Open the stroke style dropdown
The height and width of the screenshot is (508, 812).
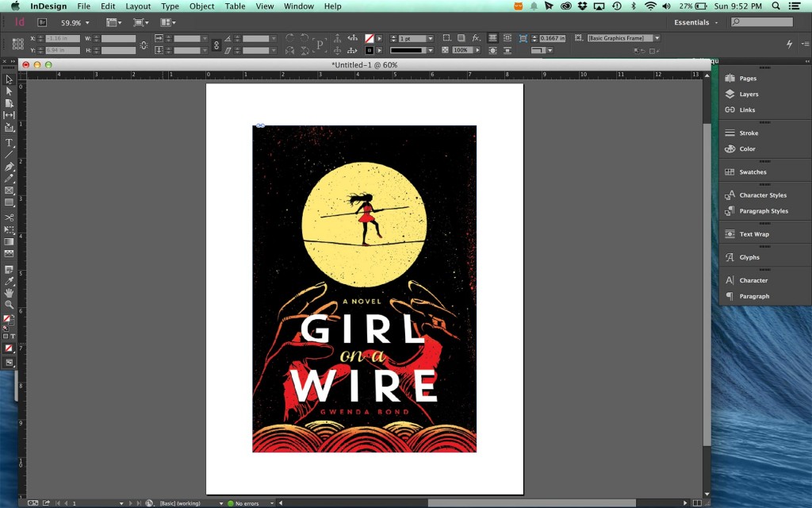[x=431, y=50]
